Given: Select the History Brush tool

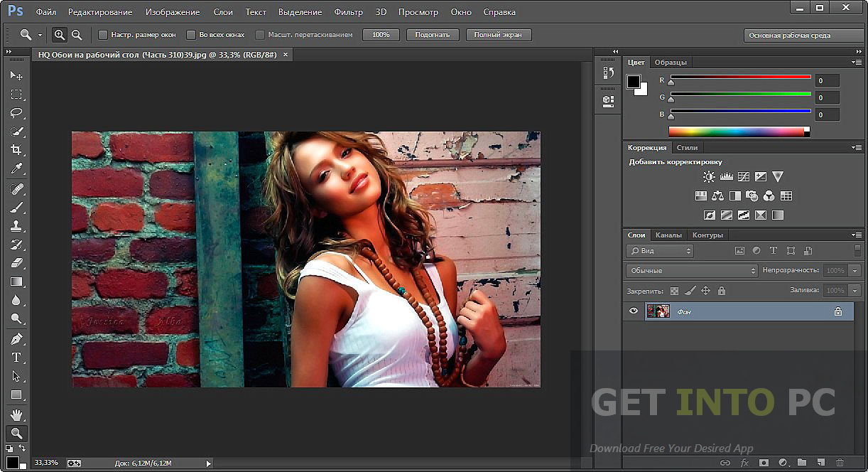Looking at the screenshot, I should (16, 245).
